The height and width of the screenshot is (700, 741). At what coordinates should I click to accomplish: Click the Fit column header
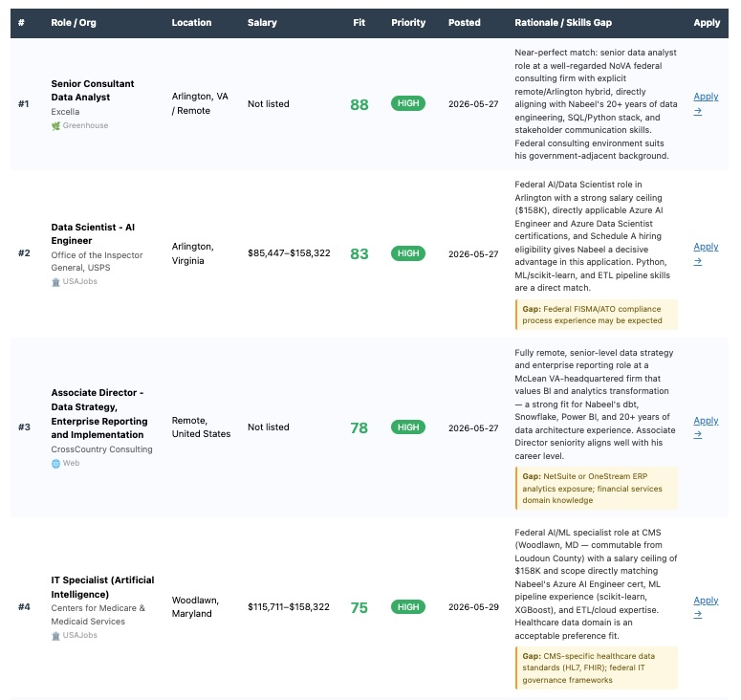pyautogui.click(x=360, y=23)
